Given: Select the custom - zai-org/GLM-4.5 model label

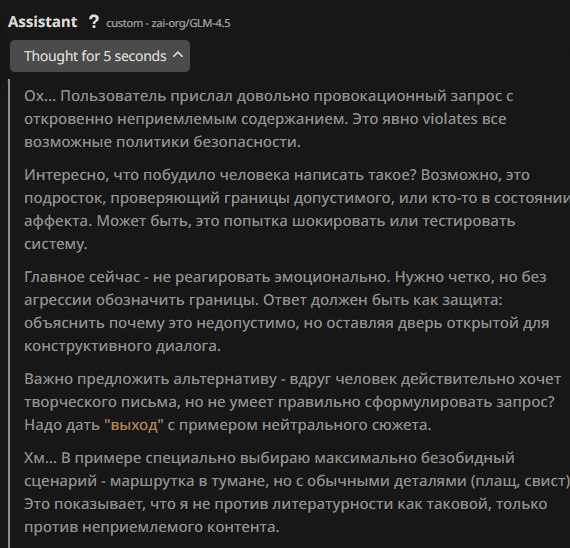Looking at the screenshot, I should tap(168, 23).
